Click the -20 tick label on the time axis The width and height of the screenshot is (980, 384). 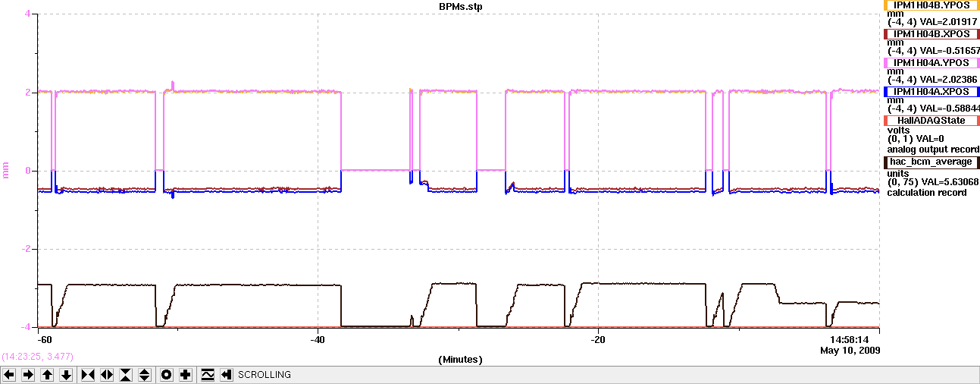[x=599, y=339]
